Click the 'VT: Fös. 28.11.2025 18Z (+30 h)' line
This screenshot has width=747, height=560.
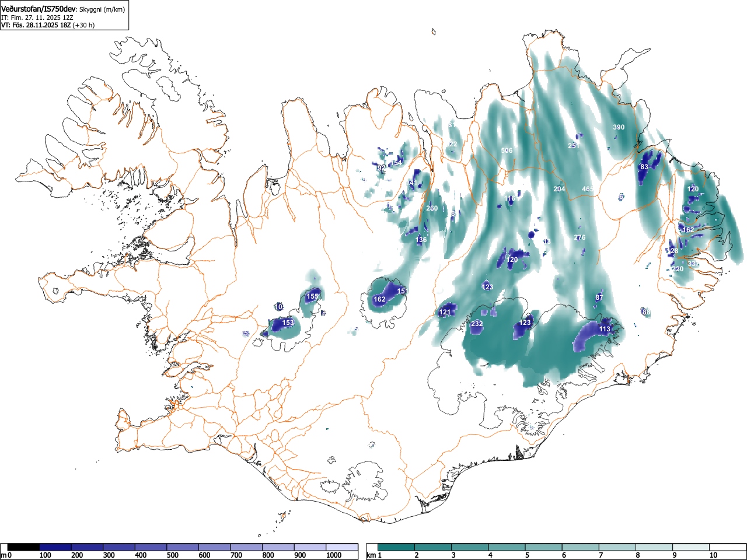[48, 25]
